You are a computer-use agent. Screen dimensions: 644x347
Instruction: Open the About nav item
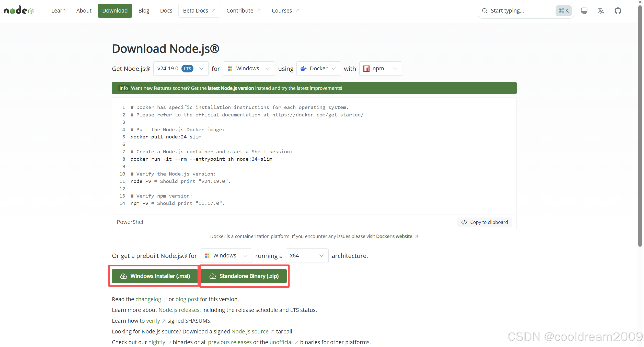pyautogui.click(x=84, y=11)
